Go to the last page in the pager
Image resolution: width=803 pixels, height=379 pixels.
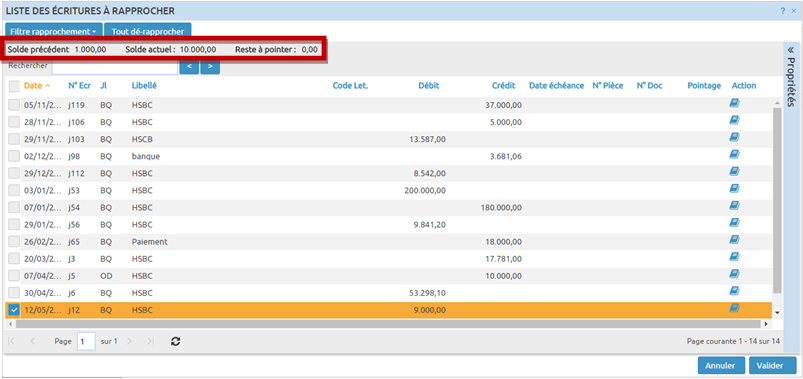pyautogui.click(x=150, y=341)
